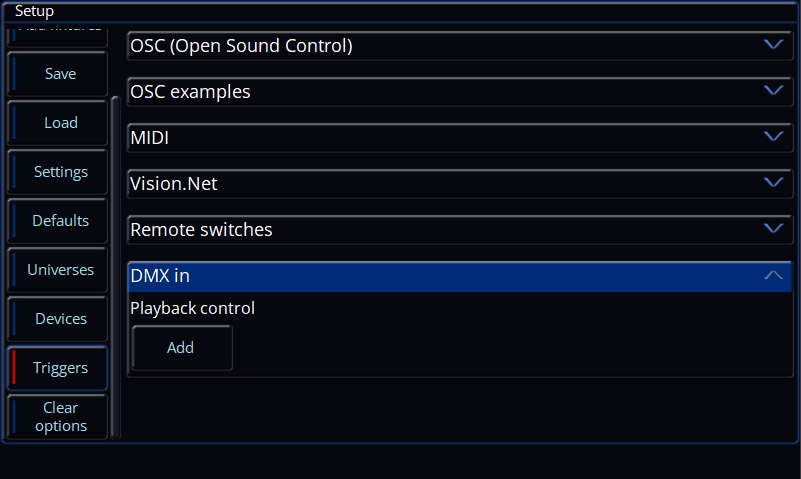
Task: Click the sidebar vertical scrollbar
Action: pos(115,267)
